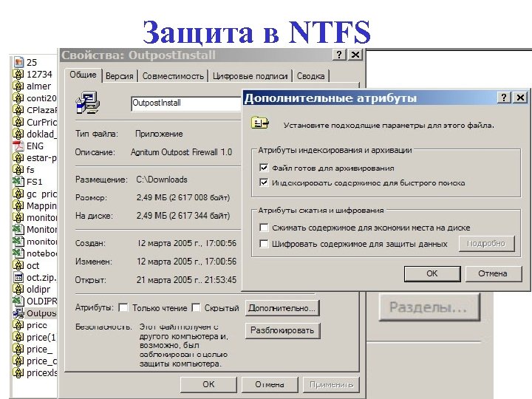Click the file icon next to 25
The width and height of the screenshot is (532, 399).
(x=18, y=62)
